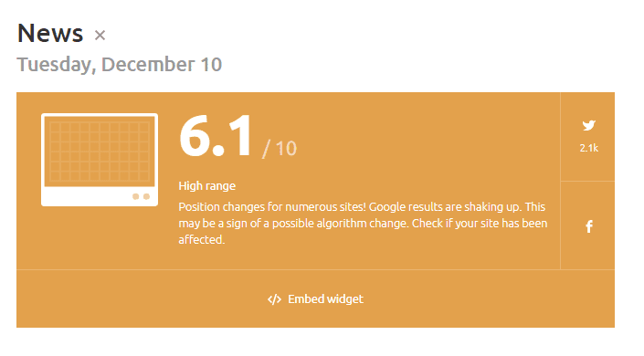Click the 'Check if your site' sentence
The width and height of the screenshot is (644, 356).
tap(457, 224)
